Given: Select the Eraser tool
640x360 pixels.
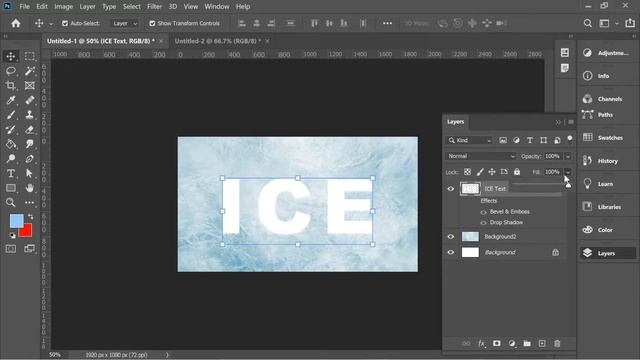Looking at the screenshot, I should click(29, 130).
